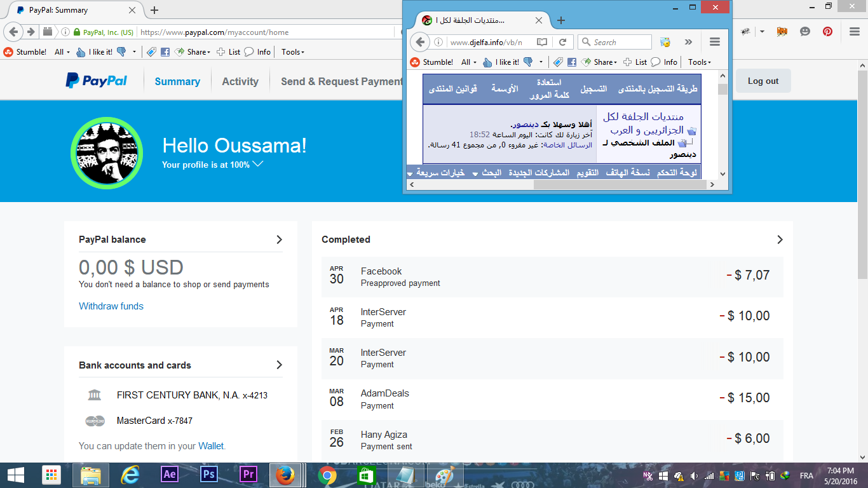This screenshot has height=488, width=868.
Task: Open Adobe After Effects from taskbar
Action: [x=170, y=475]
